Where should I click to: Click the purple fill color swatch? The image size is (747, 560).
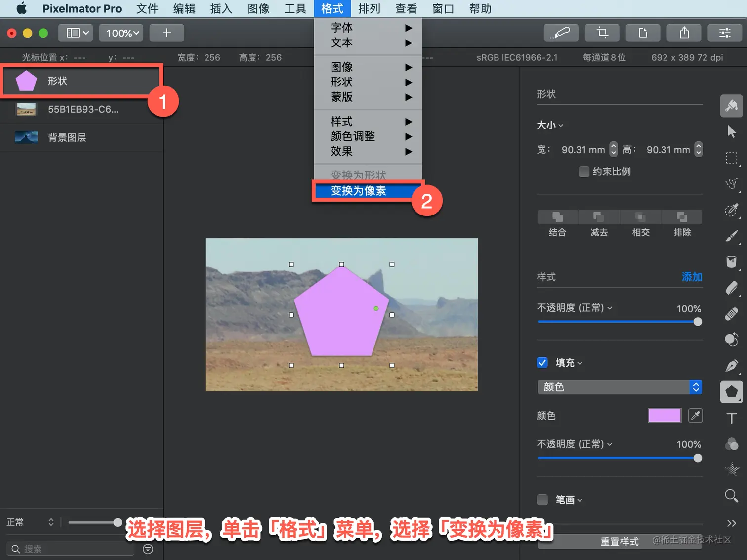pos(664,416)
